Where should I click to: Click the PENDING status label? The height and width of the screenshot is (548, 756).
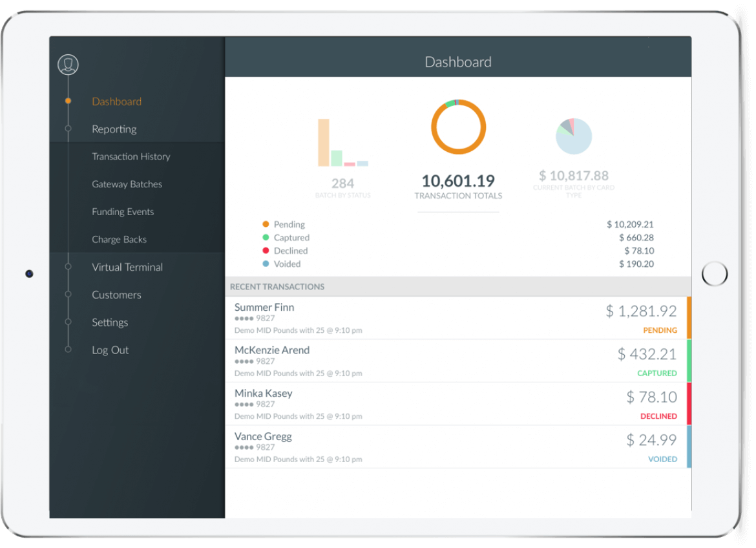660,330
